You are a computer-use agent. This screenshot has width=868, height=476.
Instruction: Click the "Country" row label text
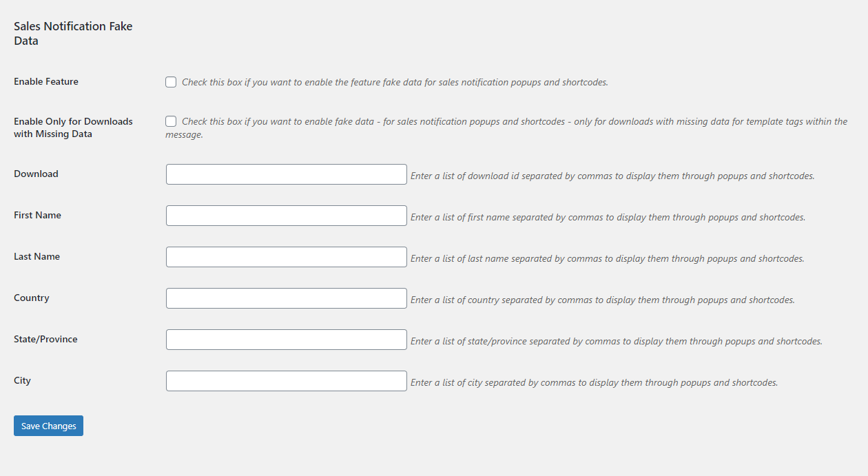click(x=32, y=298)
